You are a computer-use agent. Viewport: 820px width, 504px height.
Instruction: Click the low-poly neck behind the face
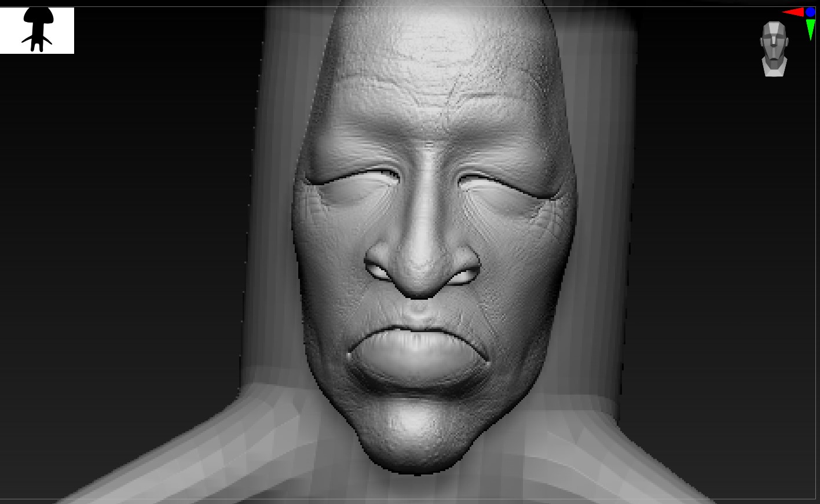[x=596, y=260]
